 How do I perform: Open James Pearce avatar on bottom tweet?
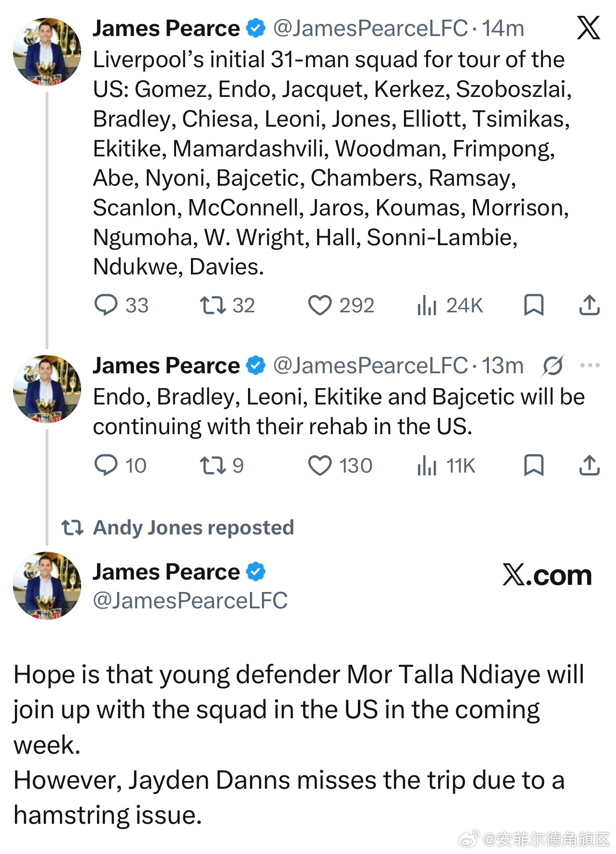tap(47, 585)
